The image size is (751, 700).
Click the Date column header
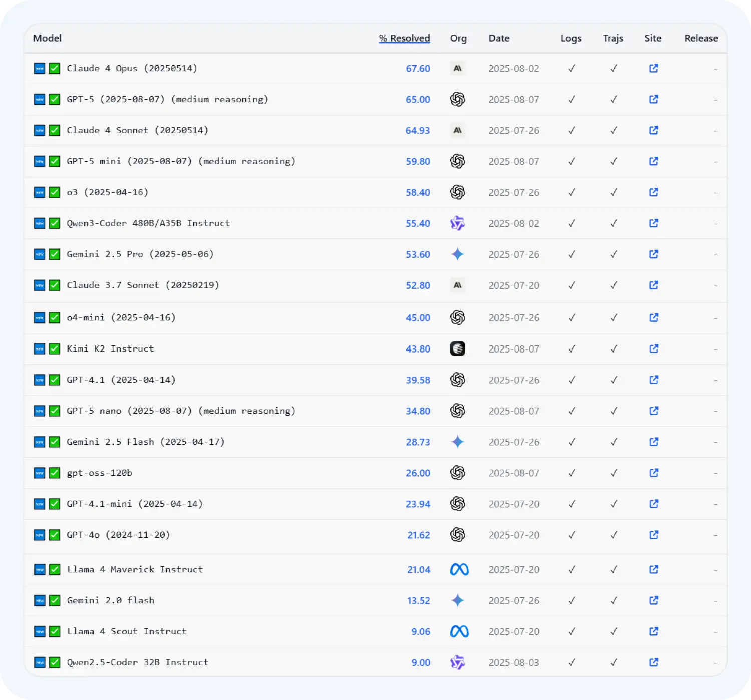click(x=499, y=38)
